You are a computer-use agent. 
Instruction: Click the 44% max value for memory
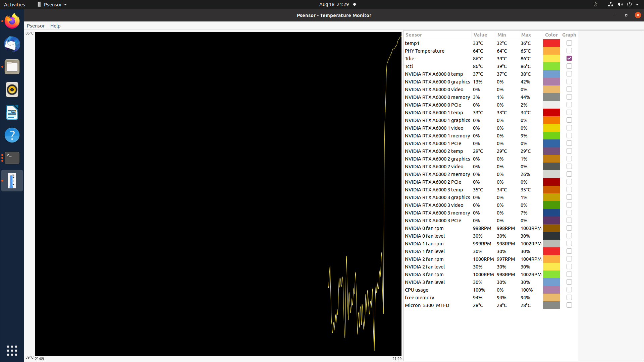pos(525,97)
